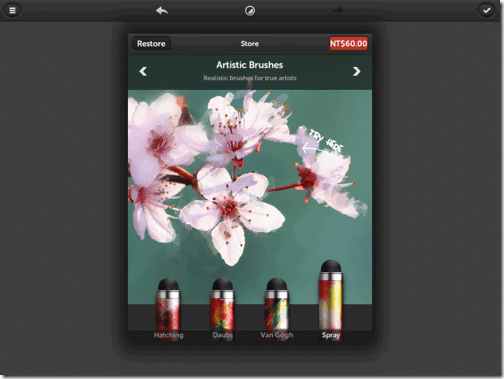Click 'Realistic brushes for true artists' subtitle
The height and width of the screenshot is (379, 504).
(x=250, y=78)
